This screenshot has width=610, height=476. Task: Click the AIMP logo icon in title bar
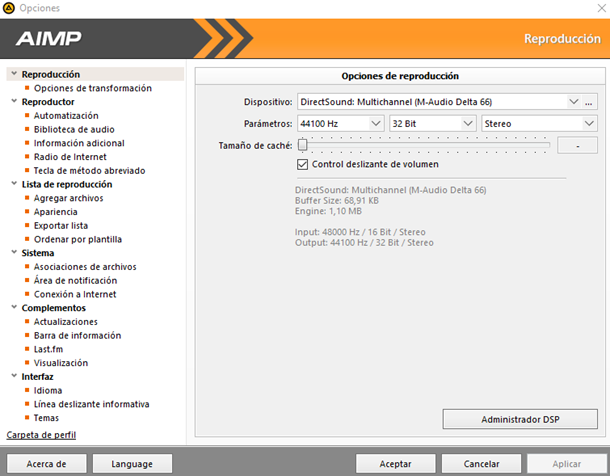click(x=8, y=8)
